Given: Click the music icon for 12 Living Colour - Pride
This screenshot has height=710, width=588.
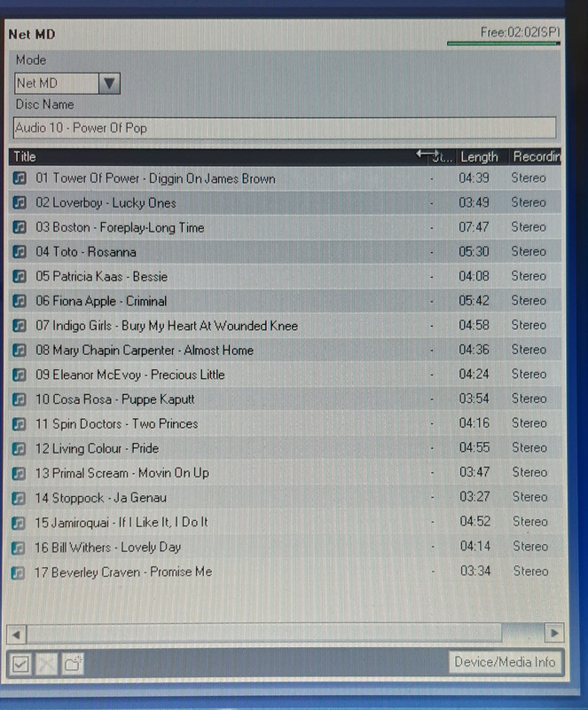Looking at the screenshot, I should click(x=19, y=448).
